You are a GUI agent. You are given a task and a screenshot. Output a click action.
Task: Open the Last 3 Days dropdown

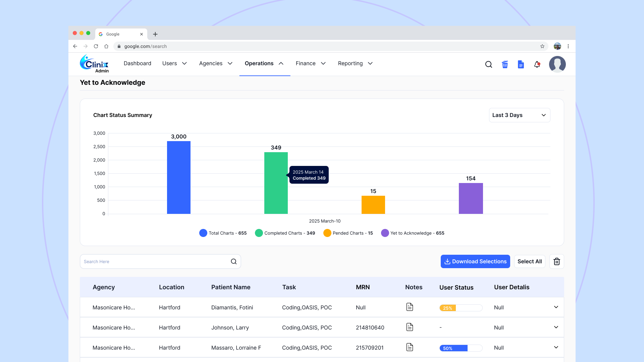[519, 115]
